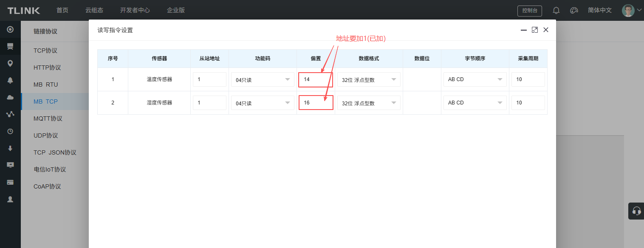
Task: Click the download arrow sidebar icon
Action: coord(10,148)
